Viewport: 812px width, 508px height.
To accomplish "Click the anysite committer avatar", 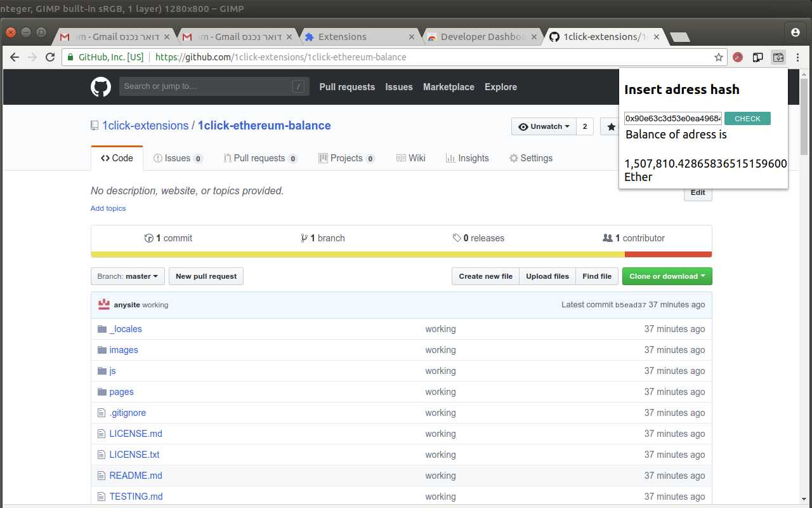I will click(104, 305).
